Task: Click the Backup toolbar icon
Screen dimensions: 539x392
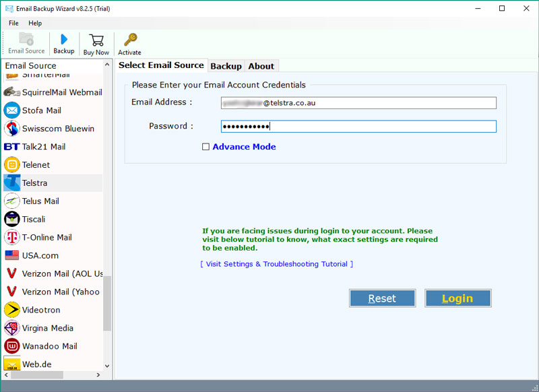Action: [x=63, y=40]
